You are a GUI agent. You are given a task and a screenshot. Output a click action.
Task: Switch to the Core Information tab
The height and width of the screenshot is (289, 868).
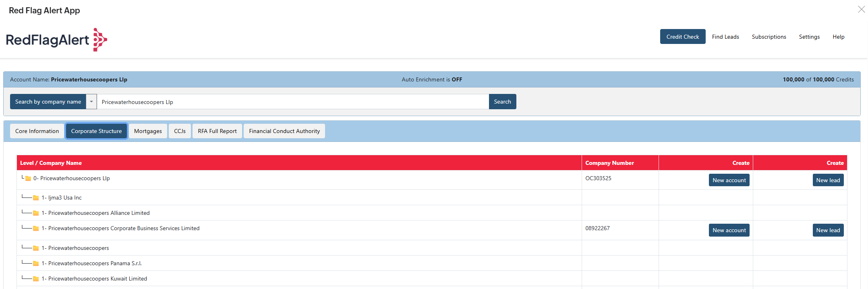click(37, 131)
